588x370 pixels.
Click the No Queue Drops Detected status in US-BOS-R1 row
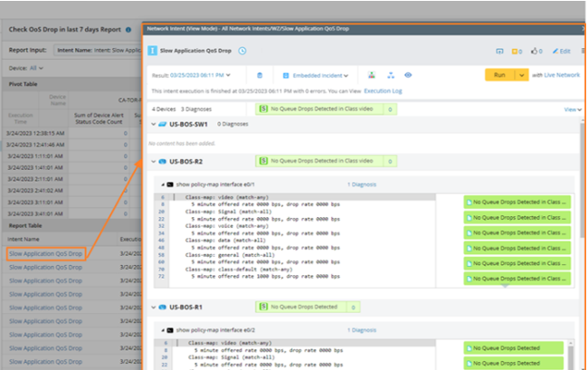coord(304,307)
